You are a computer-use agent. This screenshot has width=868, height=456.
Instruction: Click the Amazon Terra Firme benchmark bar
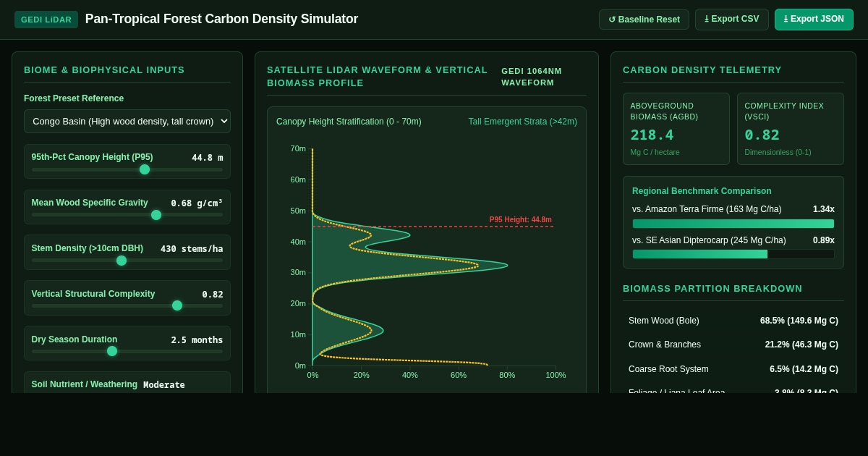click(733, 224)
